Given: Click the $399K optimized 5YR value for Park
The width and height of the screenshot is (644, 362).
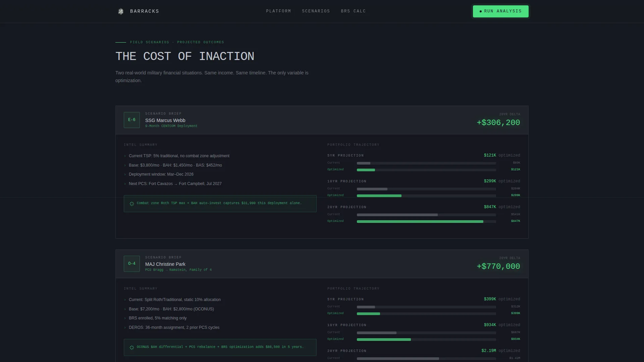Looking at the screenshot, I should pyautogui.click(x=490, y=299).
